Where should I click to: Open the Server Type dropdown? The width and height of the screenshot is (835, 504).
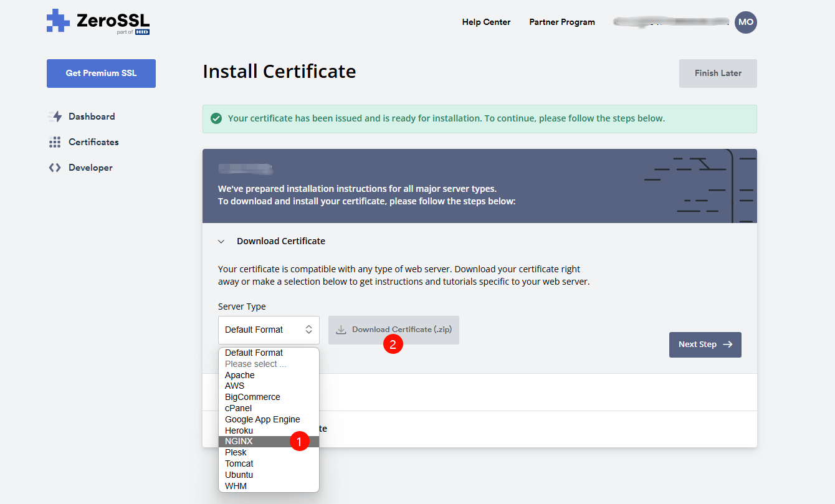coord(269,330)
